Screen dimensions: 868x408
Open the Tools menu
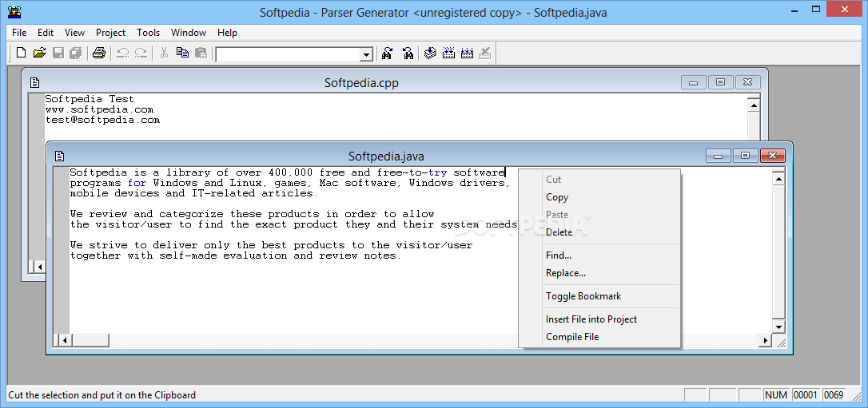pyautogui.click(x=149, y=33)
